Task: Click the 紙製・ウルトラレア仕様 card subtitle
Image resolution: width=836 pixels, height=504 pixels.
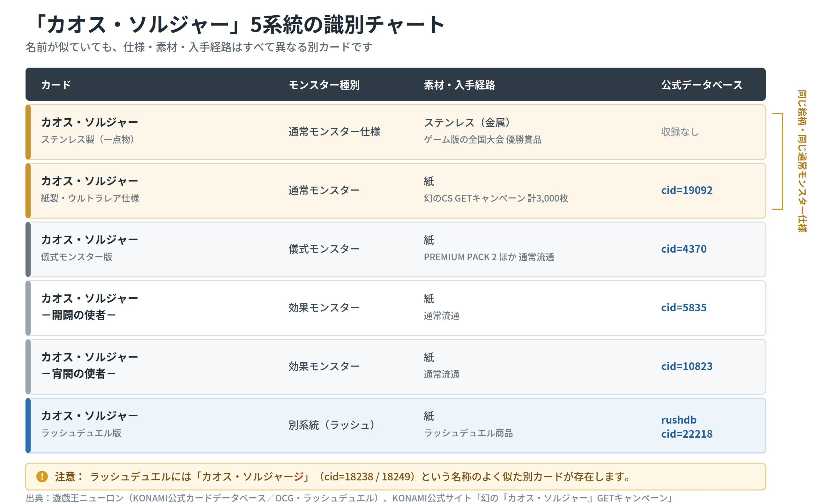Action: (90, 198)
